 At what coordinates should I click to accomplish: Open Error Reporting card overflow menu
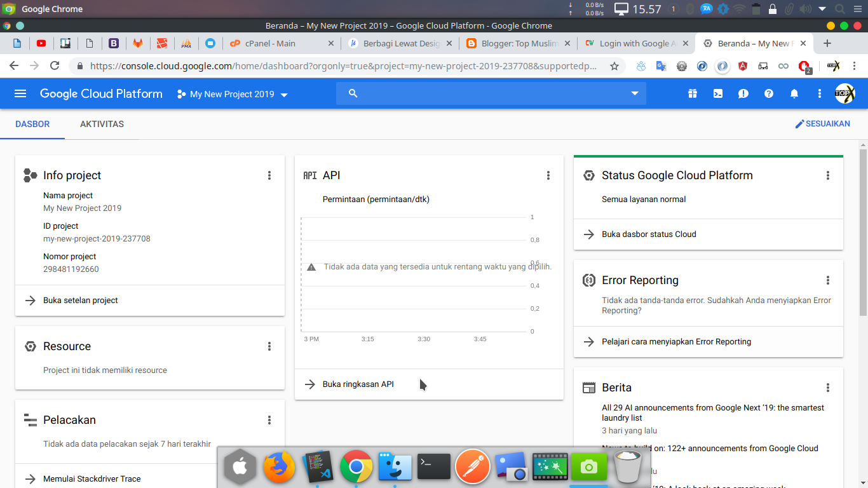point(827,280)
